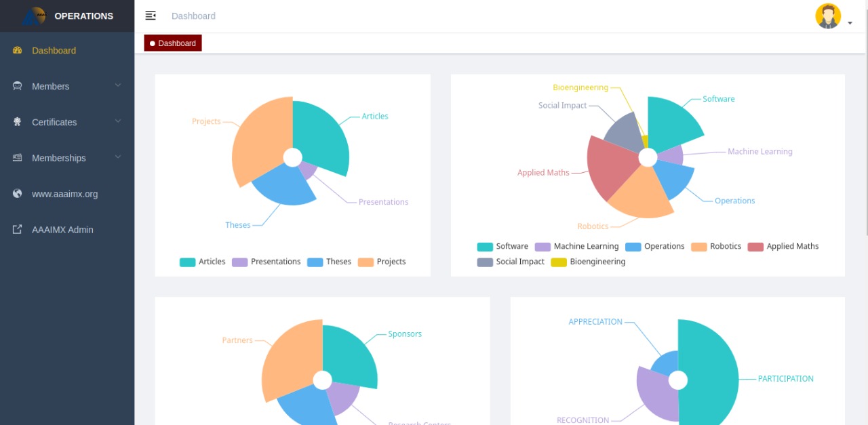Open the Memberships menu item
Screen dimensions: 868x425
[x=67, y=158]
